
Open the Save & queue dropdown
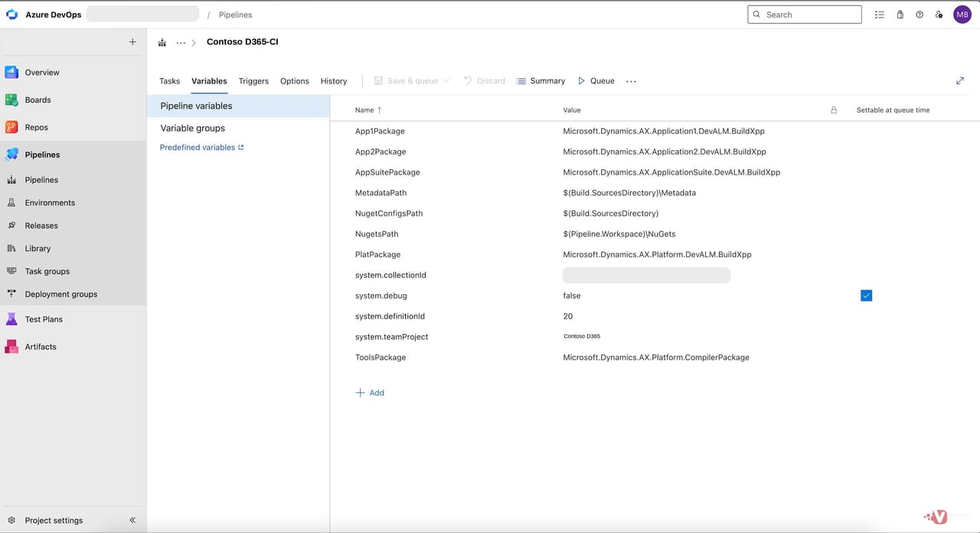(446, 81)
